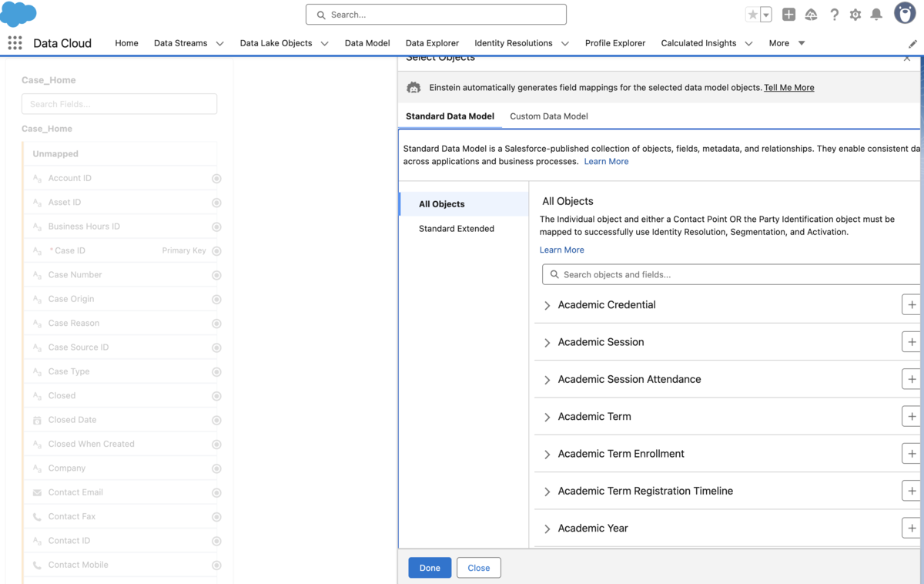This screenshot has height=584, width=924.
Task: Click the mapping icon beside Case Number
Action: tap(216, 275)
